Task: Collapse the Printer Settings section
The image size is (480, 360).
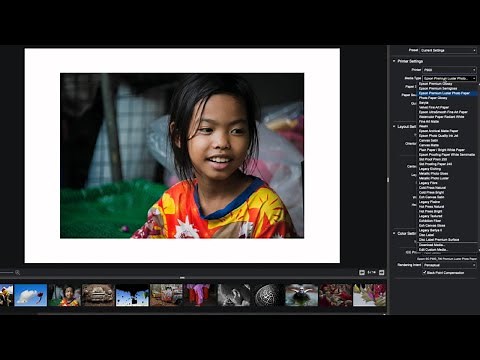Action: coord(394,61)
